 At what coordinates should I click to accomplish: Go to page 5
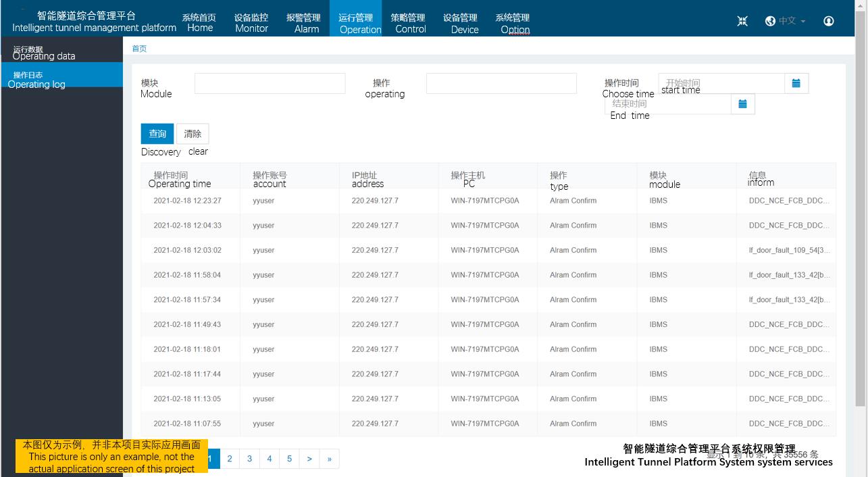tap(289, 459)
